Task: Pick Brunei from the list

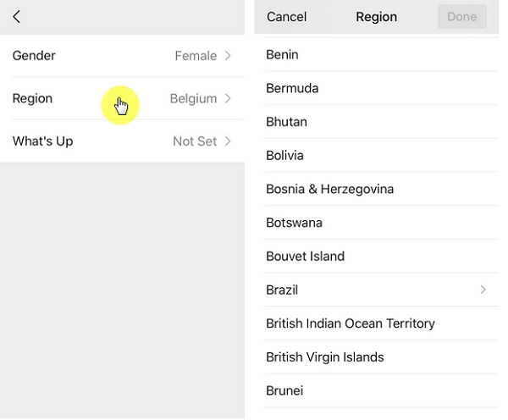Action: pos(284,390)
